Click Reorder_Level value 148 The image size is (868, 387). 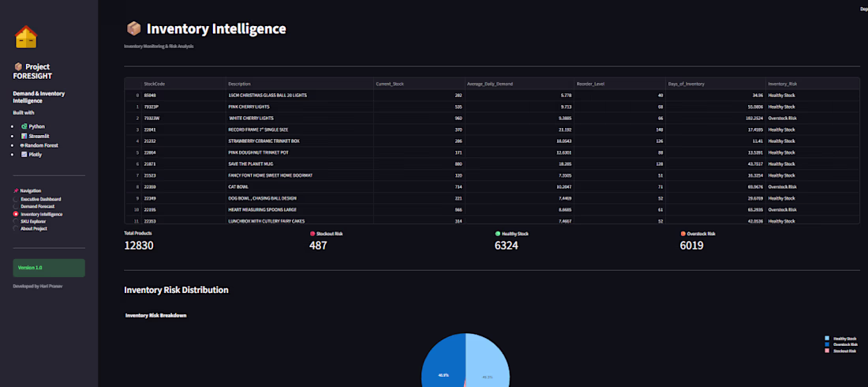point(620,130)
